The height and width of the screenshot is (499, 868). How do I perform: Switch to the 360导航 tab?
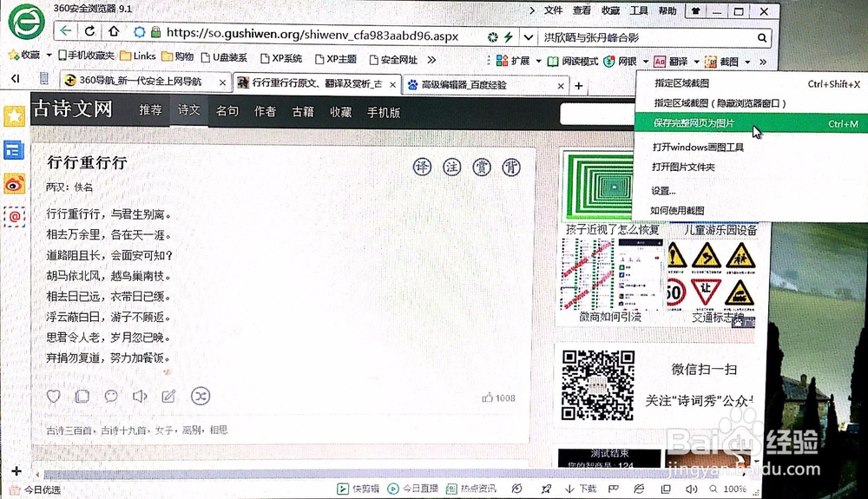click(143, 81)
